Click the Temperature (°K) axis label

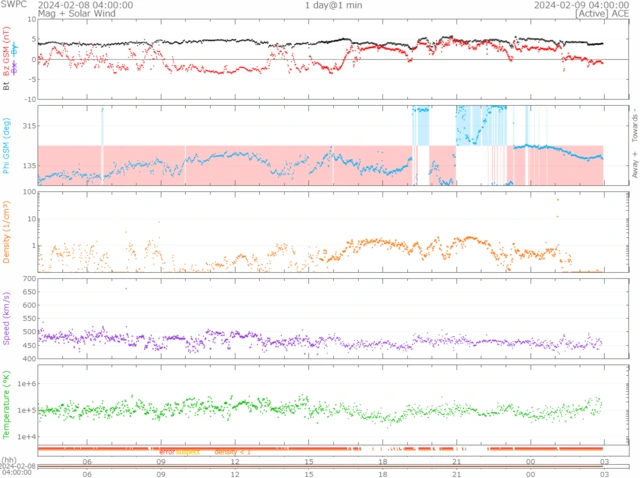point(6,406)
